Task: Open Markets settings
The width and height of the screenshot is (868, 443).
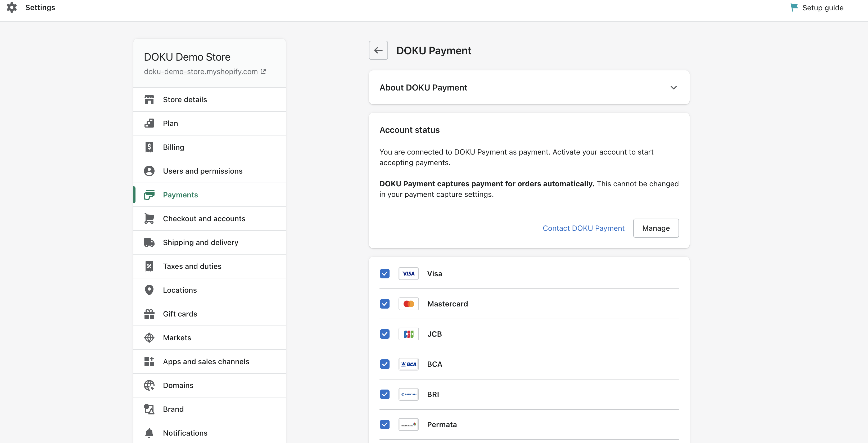Action: (210, 338)
